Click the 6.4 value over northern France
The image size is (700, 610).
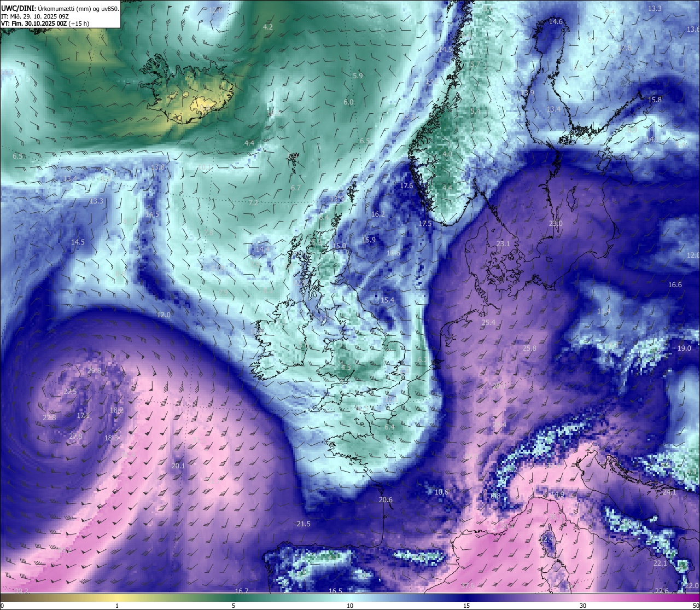[389, 427]
